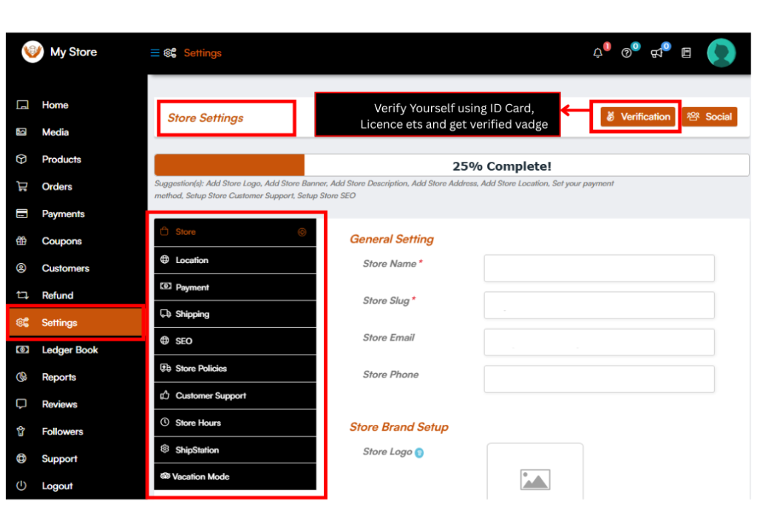
Task: Click the gear icon in Store tab
Action: [302, 232]
